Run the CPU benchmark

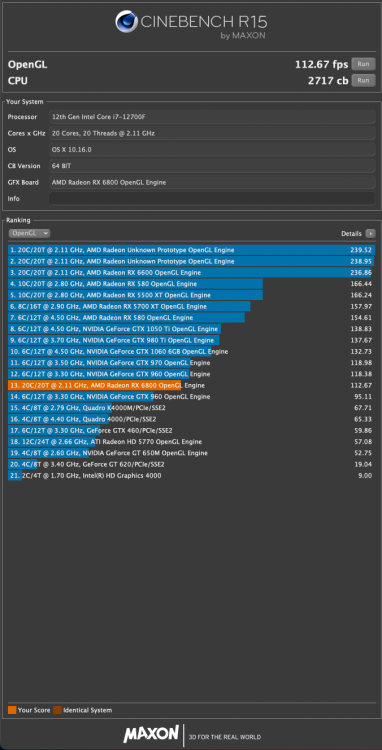(x=363, y=80)
